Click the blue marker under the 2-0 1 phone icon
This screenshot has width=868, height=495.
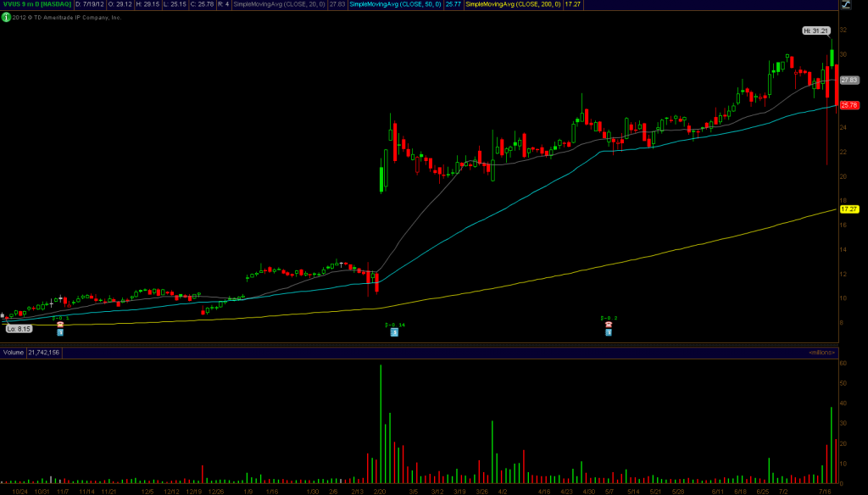pyautogui.click(x=60, y=332)
